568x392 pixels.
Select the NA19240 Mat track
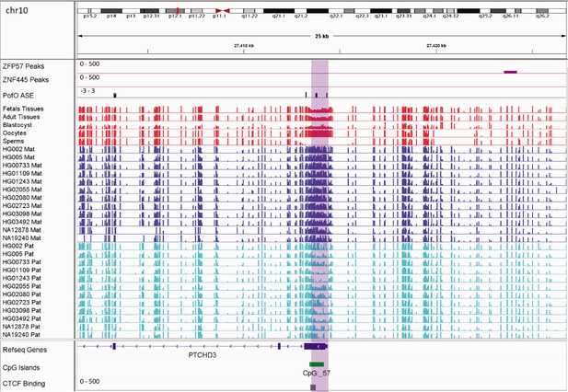click(x=22, y=237)
